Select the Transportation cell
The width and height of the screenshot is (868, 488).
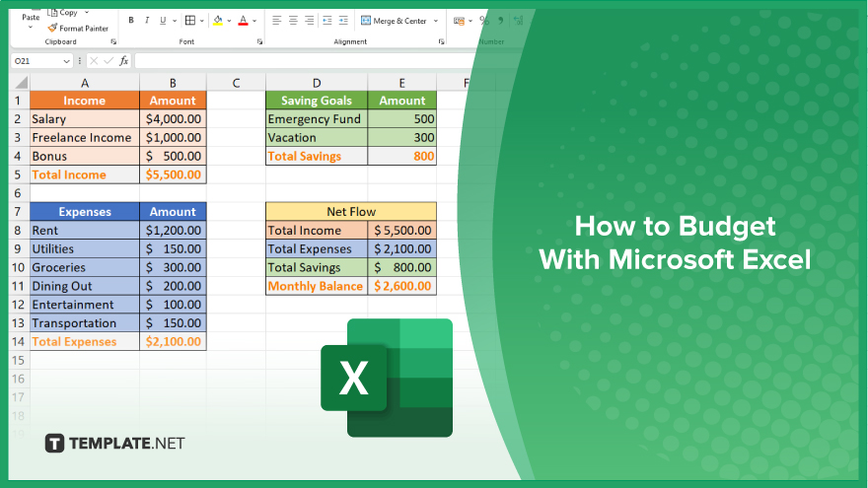pos(85,323)
